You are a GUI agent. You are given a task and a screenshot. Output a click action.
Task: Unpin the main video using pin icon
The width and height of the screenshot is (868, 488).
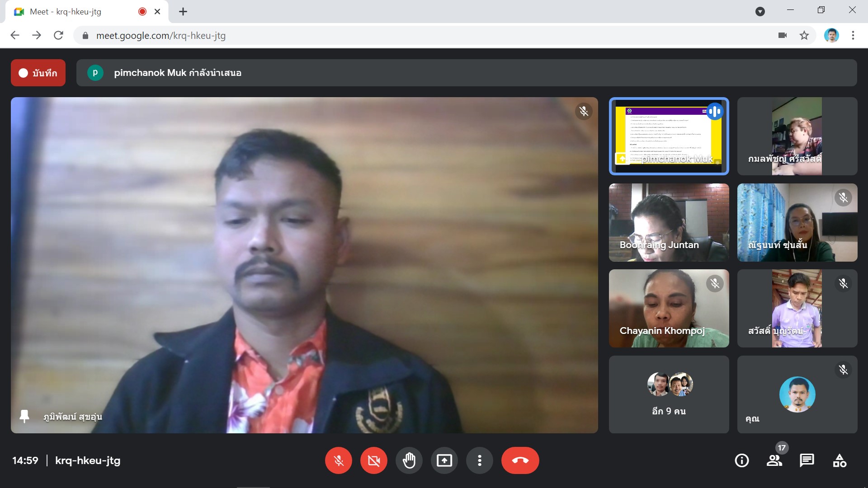[x=24, y=416]
